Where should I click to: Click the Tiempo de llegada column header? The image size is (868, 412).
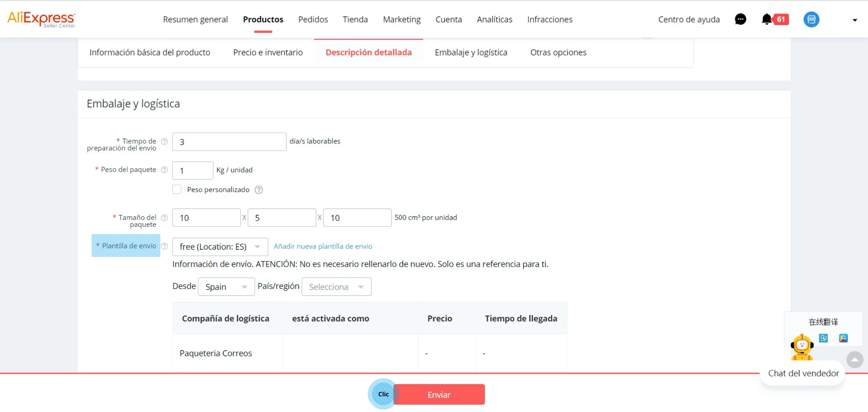[x=521, y=318]
